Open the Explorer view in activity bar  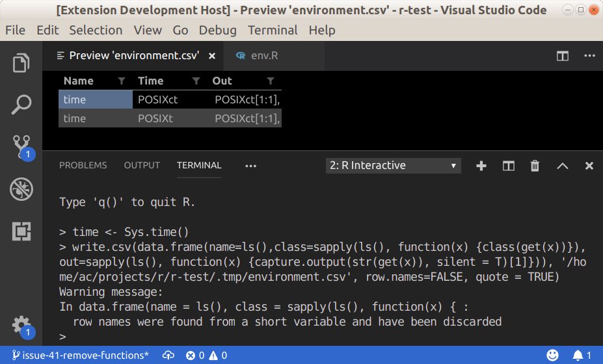(21, 62)
